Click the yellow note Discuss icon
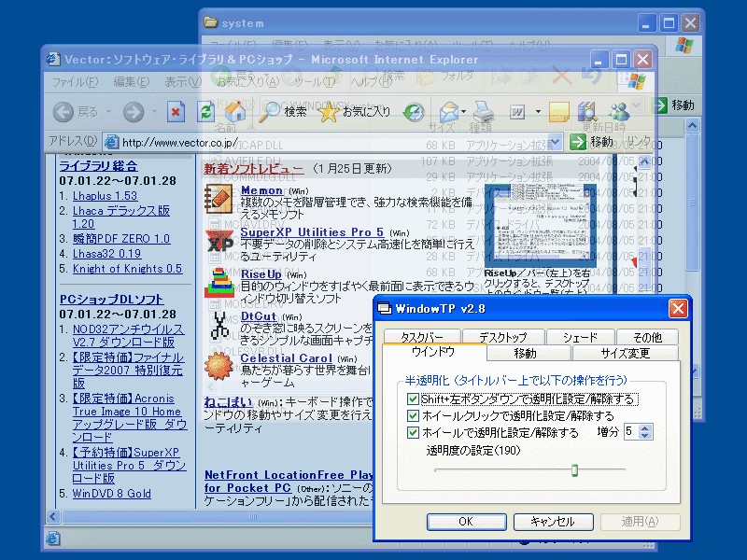 tap(558, 112)
